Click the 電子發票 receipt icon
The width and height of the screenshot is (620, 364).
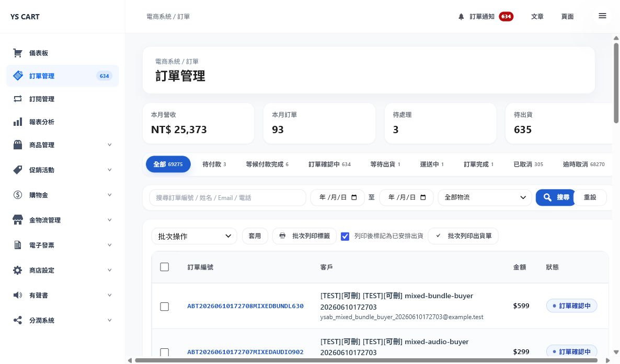pyautogui.click(x=18, y=245)
